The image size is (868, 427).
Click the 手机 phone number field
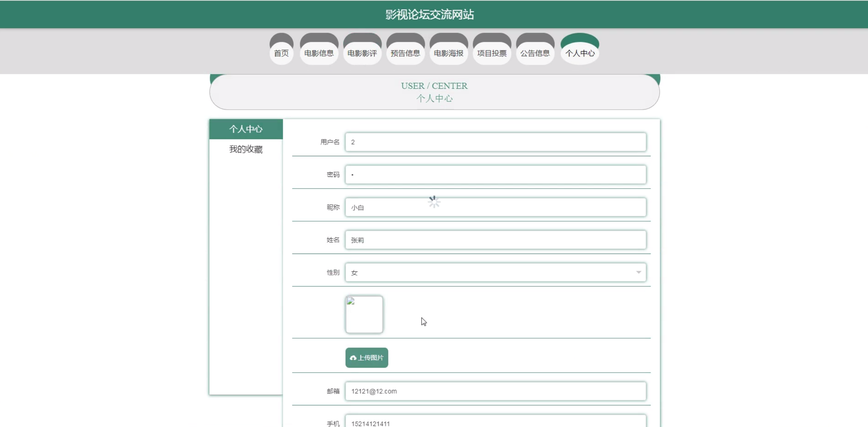[x=495, y=423]
